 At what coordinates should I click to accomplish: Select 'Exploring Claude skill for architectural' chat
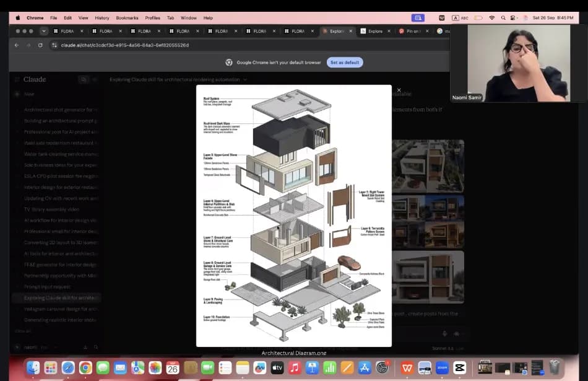click(x=57, y=297)
